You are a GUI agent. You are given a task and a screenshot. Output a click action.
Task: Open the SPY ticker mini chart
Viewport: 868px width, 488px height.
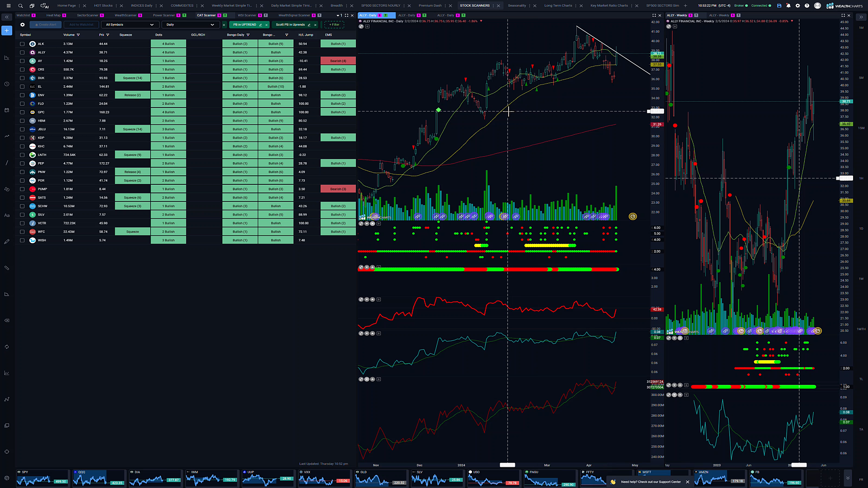pyautogui.click(x=43, y=478)
